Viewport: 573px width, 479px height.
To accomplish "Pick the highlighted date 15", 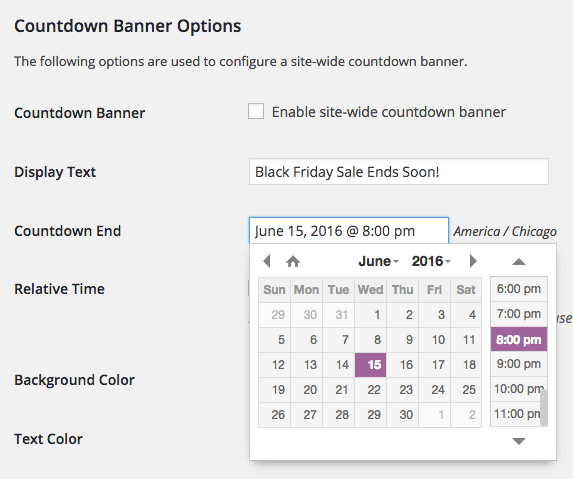I will click(371, 365).
